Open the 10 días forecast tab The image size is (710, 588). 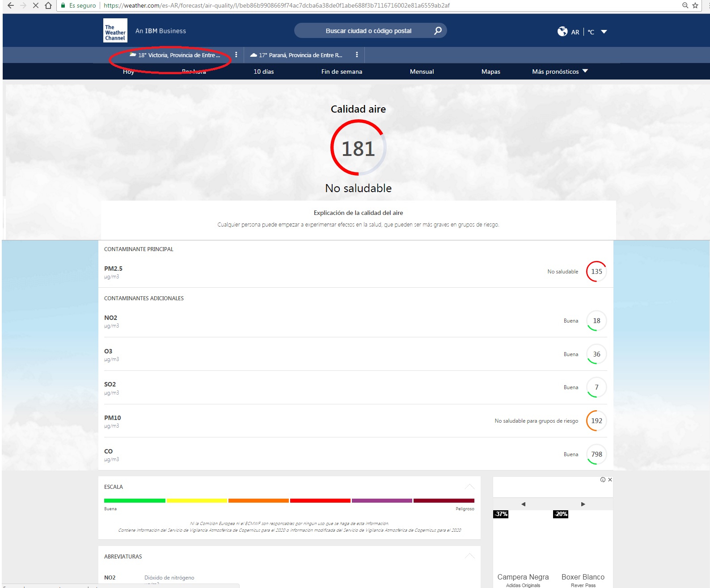(264, 71)
